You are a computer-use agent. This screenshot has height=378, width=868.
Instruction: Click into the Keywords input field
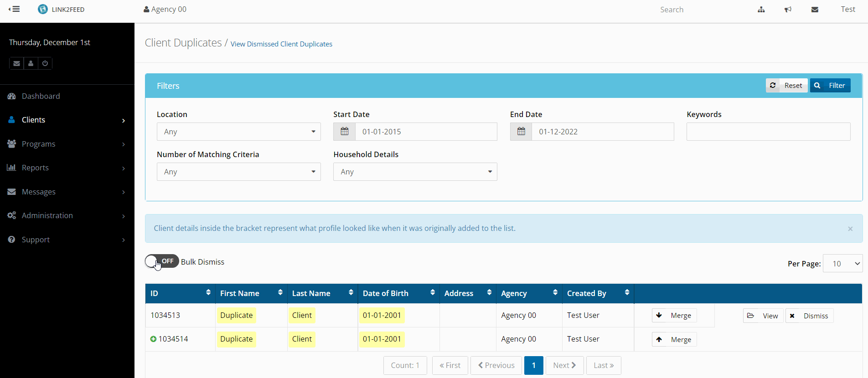coord(768,132)
